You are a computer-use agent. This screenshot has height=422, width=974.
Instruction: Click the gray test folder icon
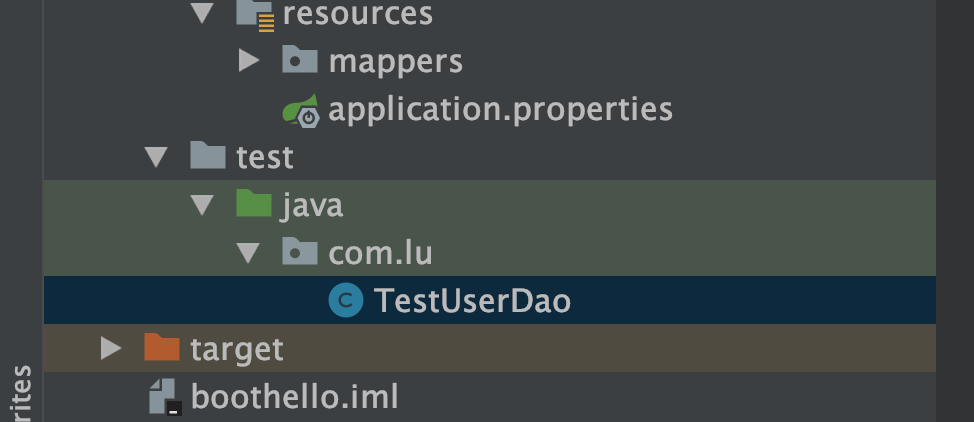coord(207,157)
